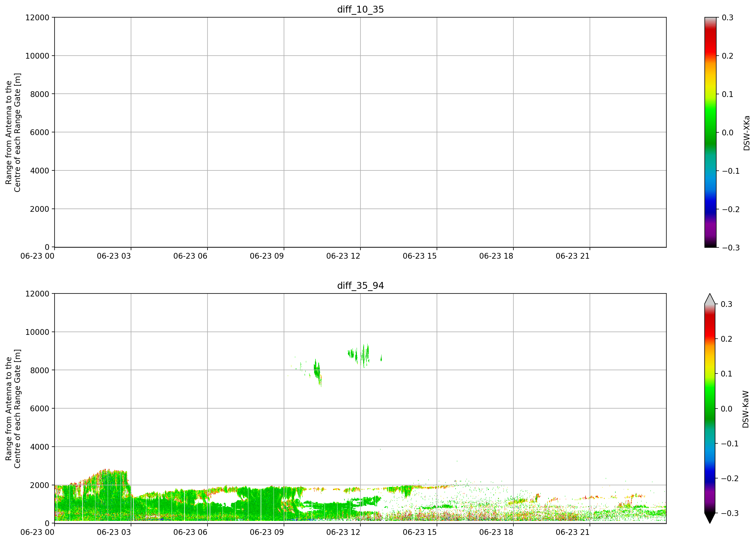Click the 0.3 tick on DSW-KaW colorbar
This screenshot has height=542, width=756.
click(727, 304)
